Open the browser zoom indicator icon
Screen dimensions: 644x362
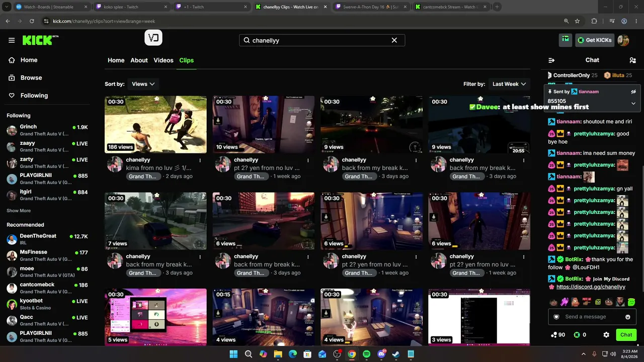coord(566,21)
